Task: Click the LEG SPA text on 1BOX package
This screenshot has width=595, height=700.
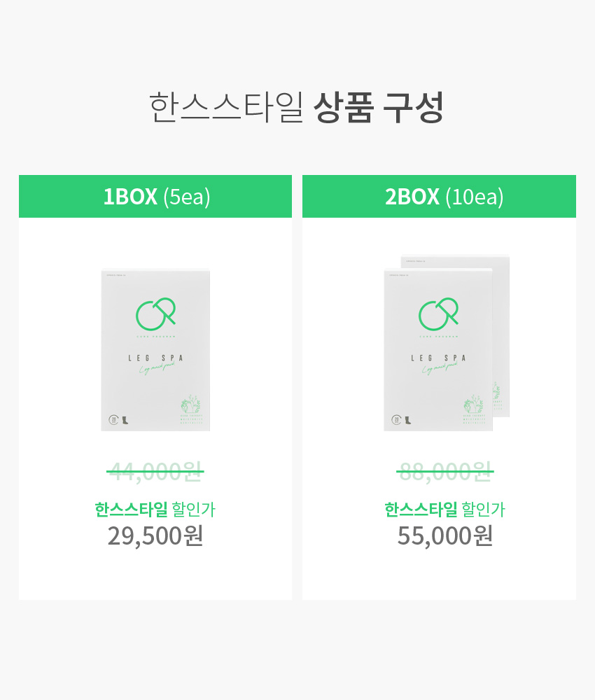Action: (x=155, y=358)
